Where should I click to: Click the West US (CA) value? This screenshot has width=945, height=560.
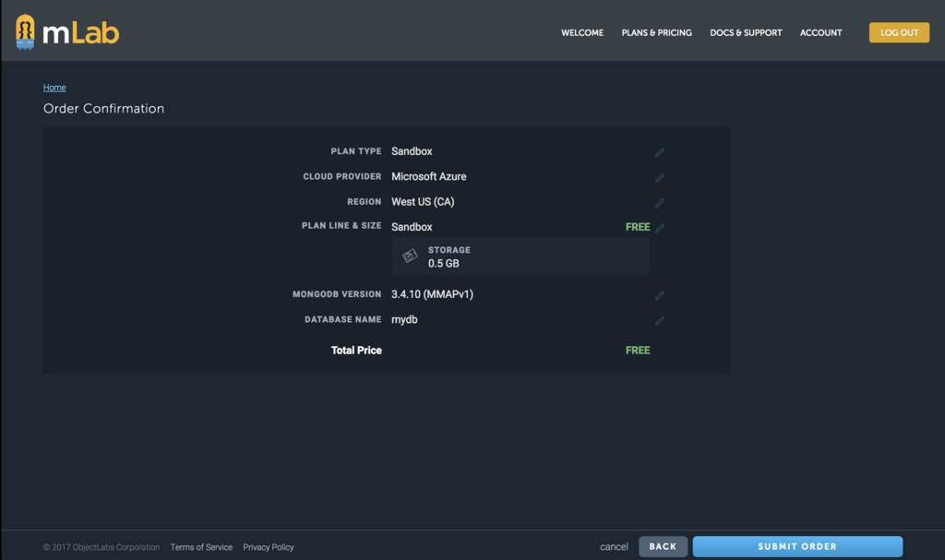tap(423, 202)
